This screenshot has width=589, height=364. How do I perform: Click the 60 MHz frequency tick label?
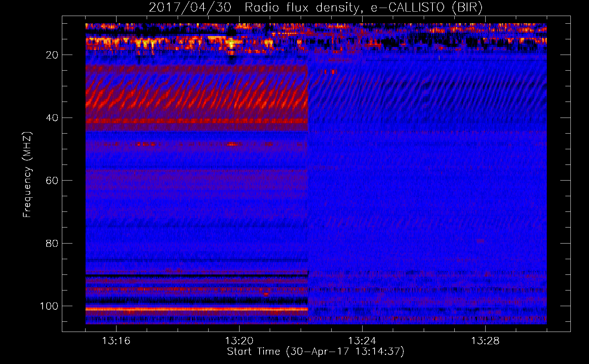[x=52, y=181]
